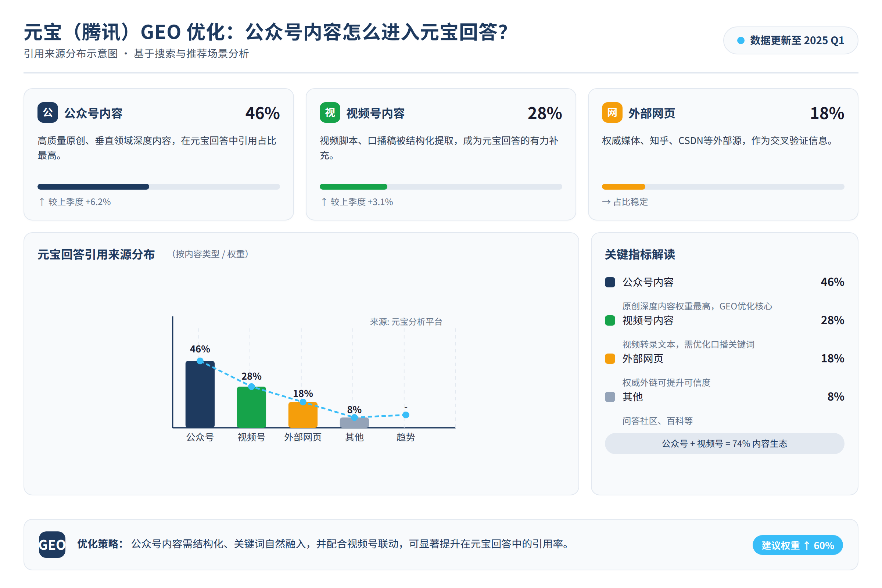Click the 46% value on 公众号内容 card
Image resolution: width=882 pixels, height=588 pixels.
coord(262,113)
